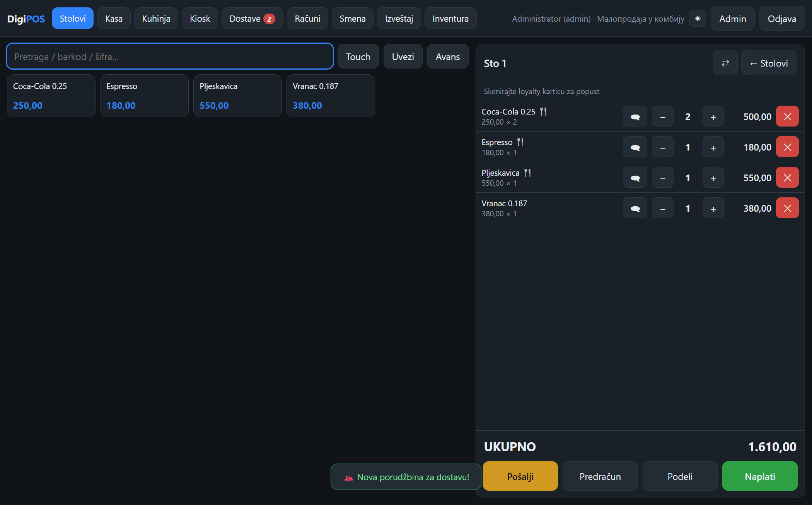Image resolution: width=812 pixels, height=505 pixels.
Task: Open Dostave tab with badge
Action: [x=252, y=19]
